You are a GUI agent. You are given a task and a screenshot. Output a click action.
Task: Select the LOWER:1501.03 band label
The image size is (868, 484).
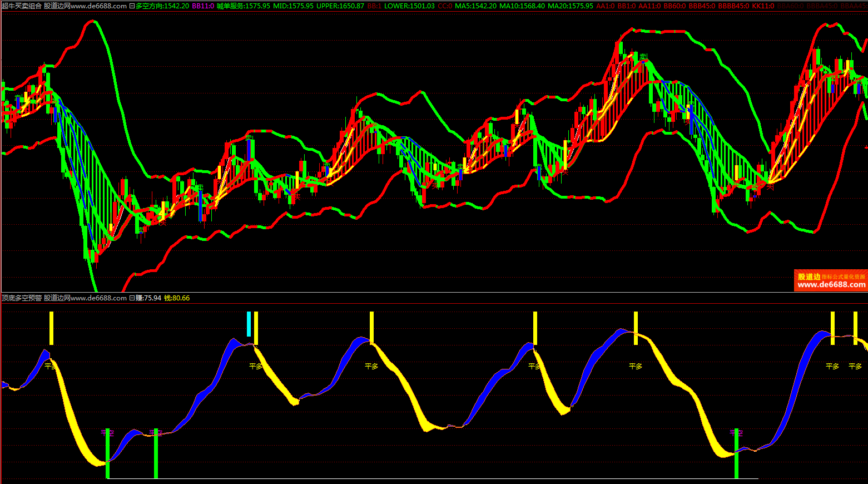click(409, 6)
